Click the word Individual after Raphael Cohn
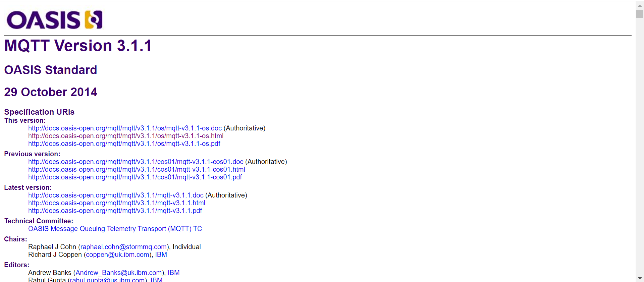The width and height of the screenshot is (644, 282). 186,247
